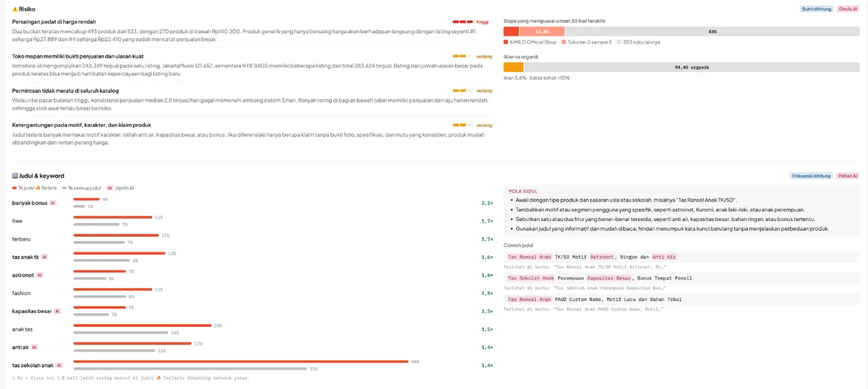
Task: Click the AI badge next to astronot
Action: click(x=39, y=275)
